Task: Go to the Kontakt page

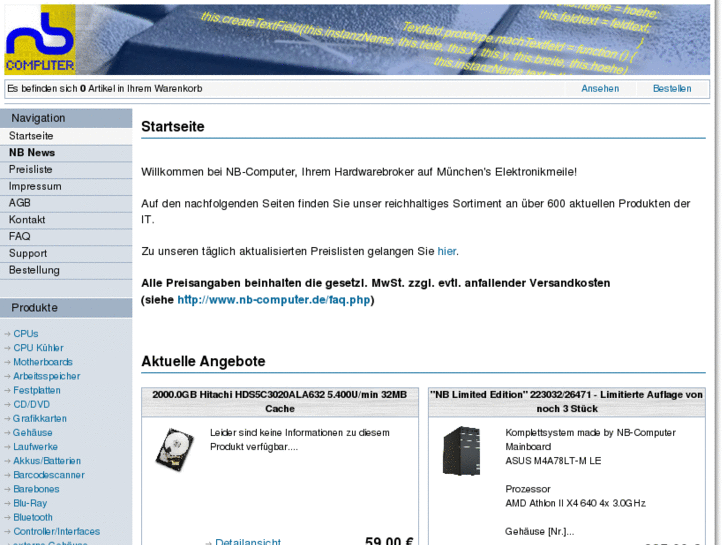Action: click(66, 220)
